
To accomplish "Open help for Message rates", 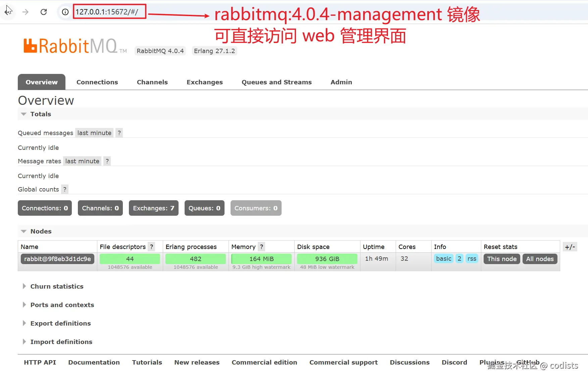I will pyautogui.click(x=107, y=161).
